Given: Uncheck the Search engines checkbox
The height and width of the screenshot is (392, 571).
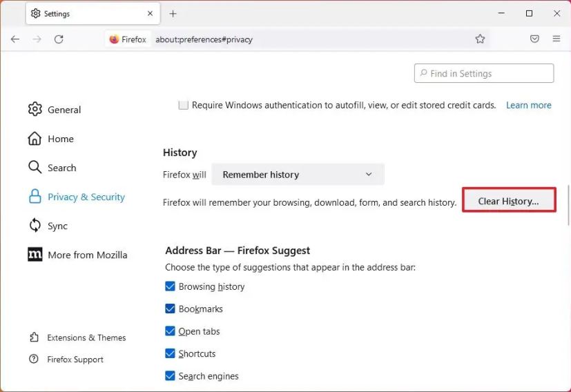Looking at the screenshot, I should tap(170, 375).
